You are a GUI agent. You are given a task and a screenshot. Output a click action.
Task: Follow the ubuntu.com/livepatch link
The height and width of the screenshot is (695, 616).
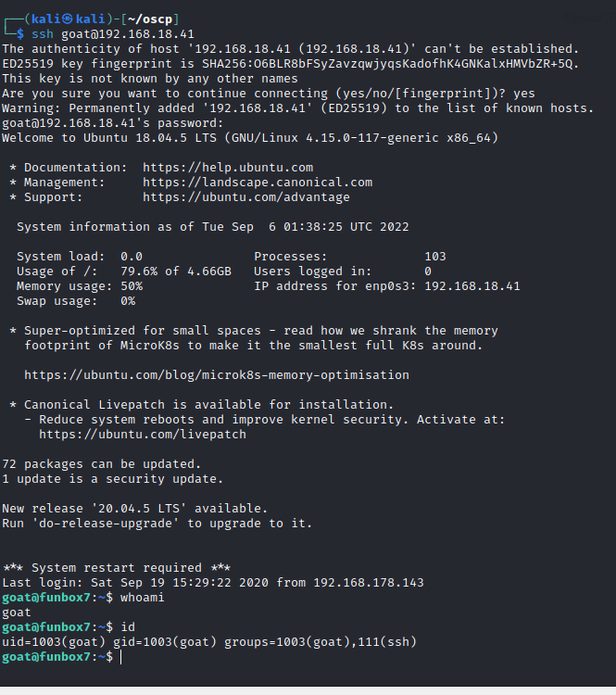(x=142, y=435)
